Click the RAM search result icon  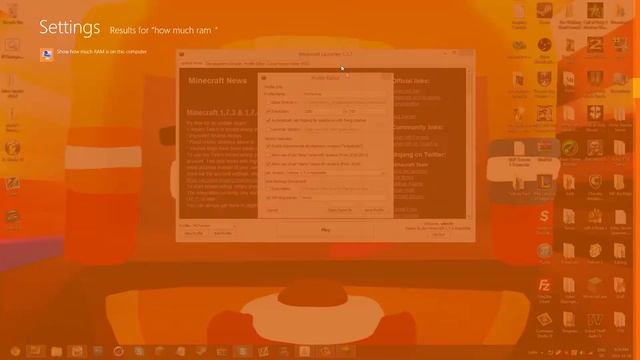(x=47, y=54)
